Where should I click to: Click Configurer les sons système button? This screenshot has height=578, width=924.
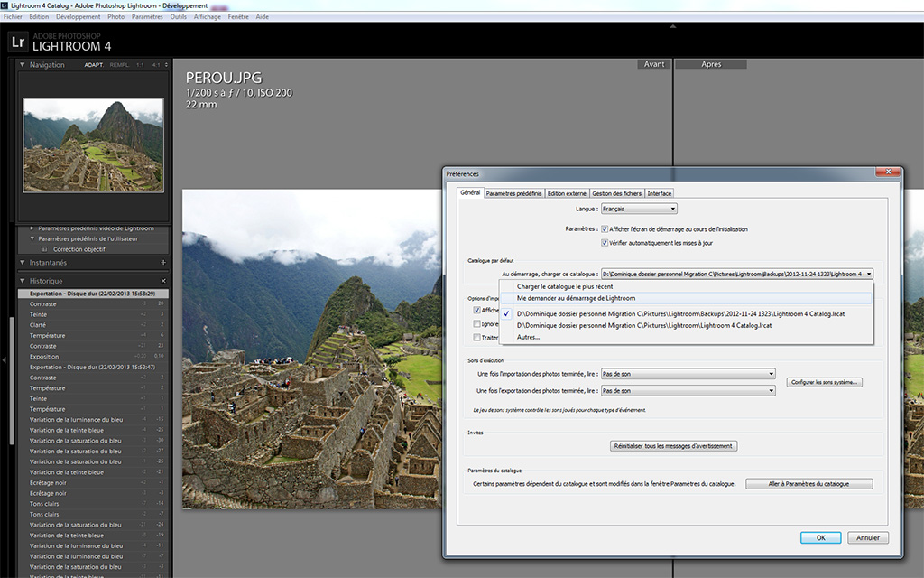pos(825,382)
